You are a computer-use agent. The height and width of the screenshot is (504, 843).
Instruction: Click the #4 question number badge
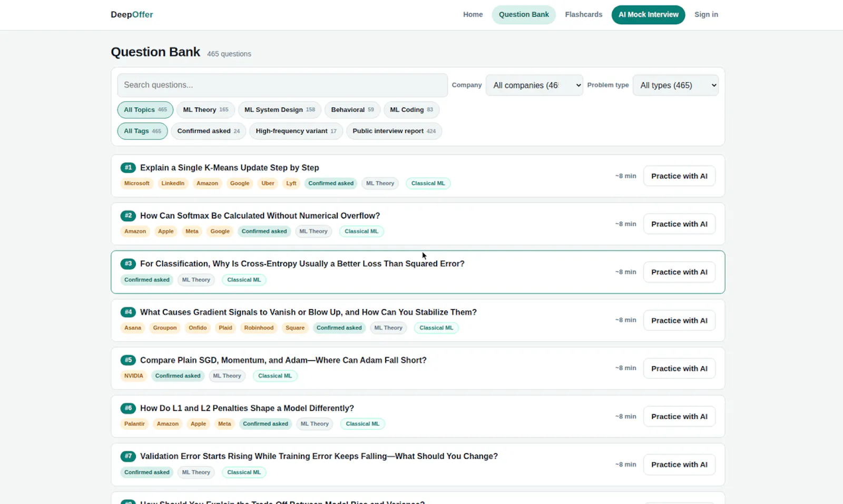pos(128,312)
